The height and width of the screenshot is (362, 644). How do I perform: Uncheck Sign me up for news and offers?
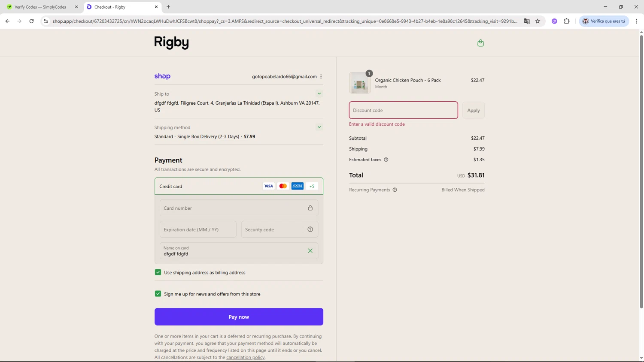coord(158,294)
